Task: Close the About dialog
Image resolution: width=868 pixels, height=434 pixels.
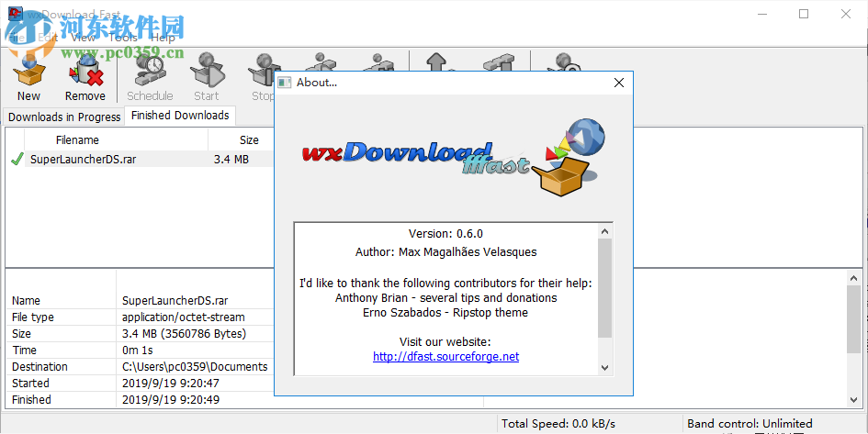Action: tap(619, 83)
